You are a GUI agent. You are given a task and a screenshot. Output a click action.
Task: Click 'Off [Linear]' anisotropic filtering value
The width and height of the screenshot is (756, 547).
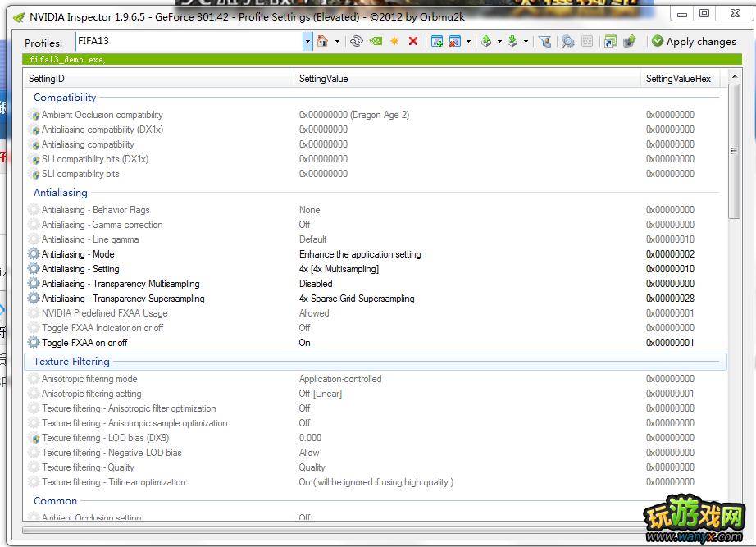pos(320,394)
